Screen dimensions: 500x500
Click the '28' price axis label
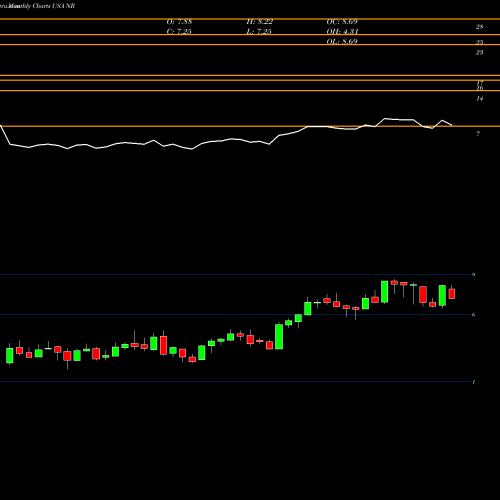479,27
